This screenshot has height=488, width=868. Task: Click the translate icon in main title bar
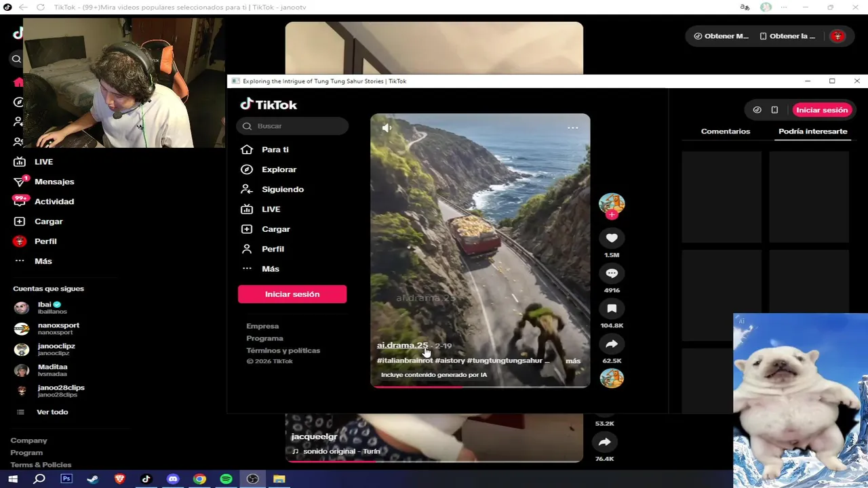745,7
